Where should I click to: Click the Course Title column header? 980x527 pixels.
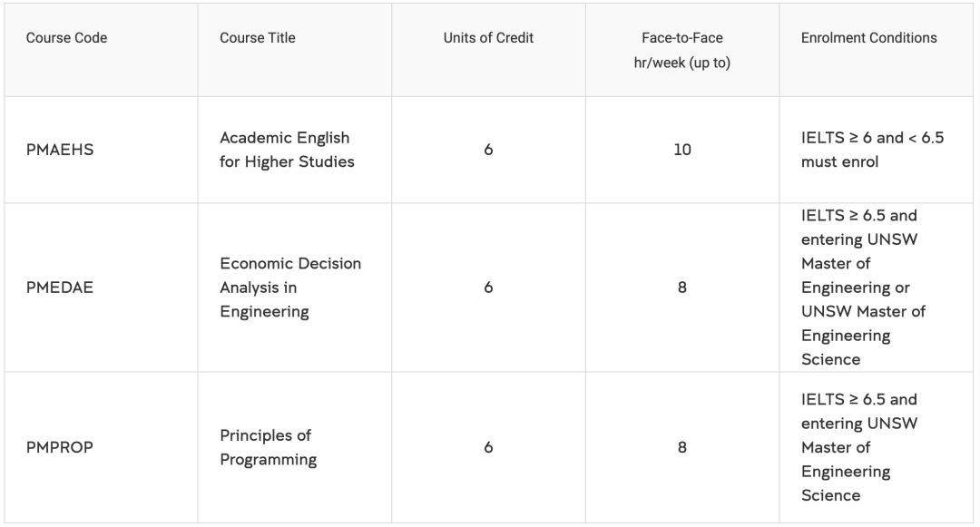[x=258, y=38]
